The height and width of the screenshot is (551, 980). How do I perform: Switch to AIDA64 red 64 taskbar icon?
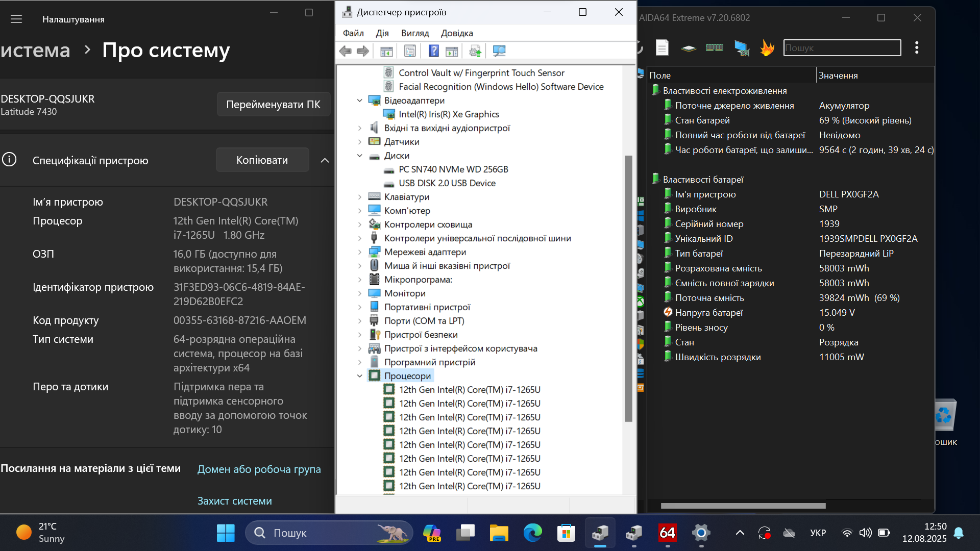point(668,533)
